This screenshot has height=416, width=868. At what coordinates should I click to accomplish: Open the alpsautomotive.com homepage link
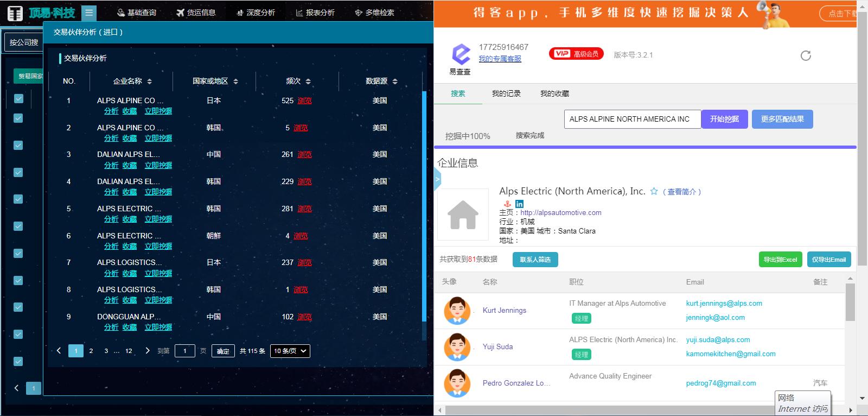pos(561,212)
